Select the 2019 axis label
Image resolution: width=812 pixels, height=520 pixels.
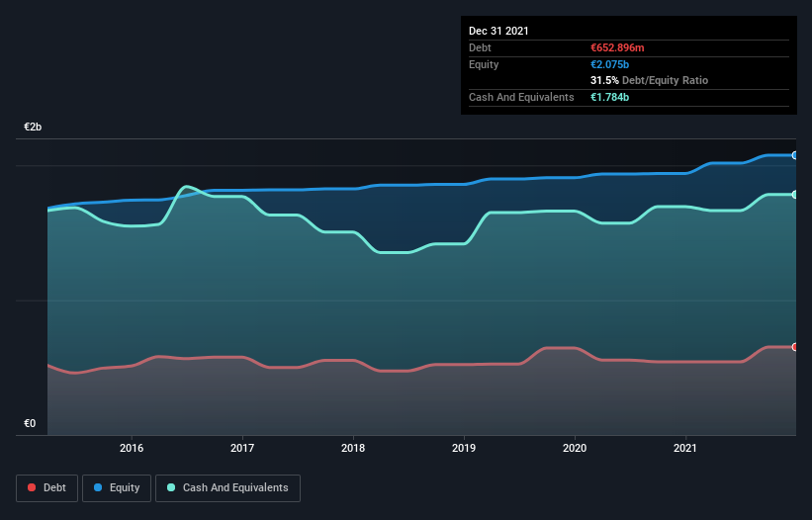coord(464,448)
